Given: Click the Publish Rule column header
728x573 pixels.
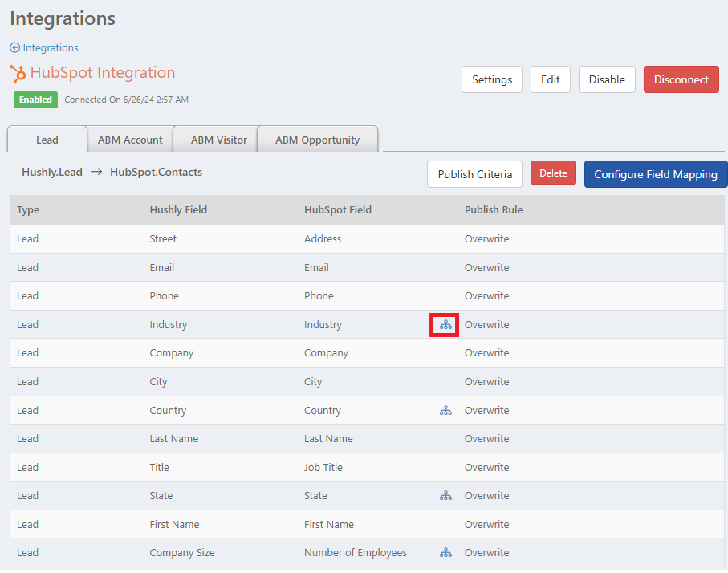Looking at the screenshot, I should pos(494,210).
